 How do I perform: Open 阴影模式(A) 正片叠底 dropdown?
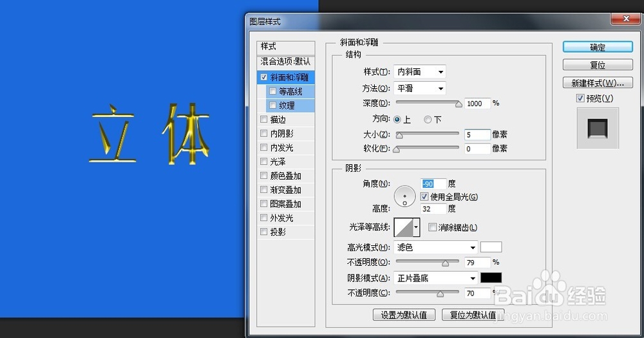436,278
